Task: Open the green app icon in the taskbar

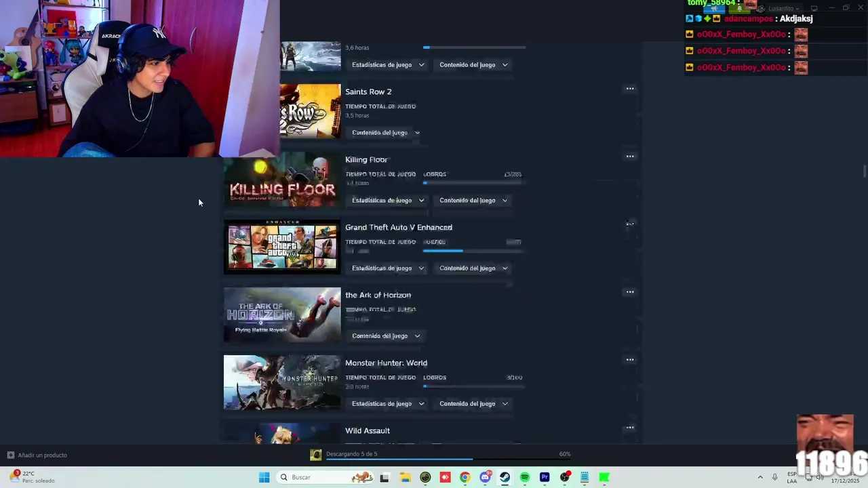Action: tap(604, 477)
